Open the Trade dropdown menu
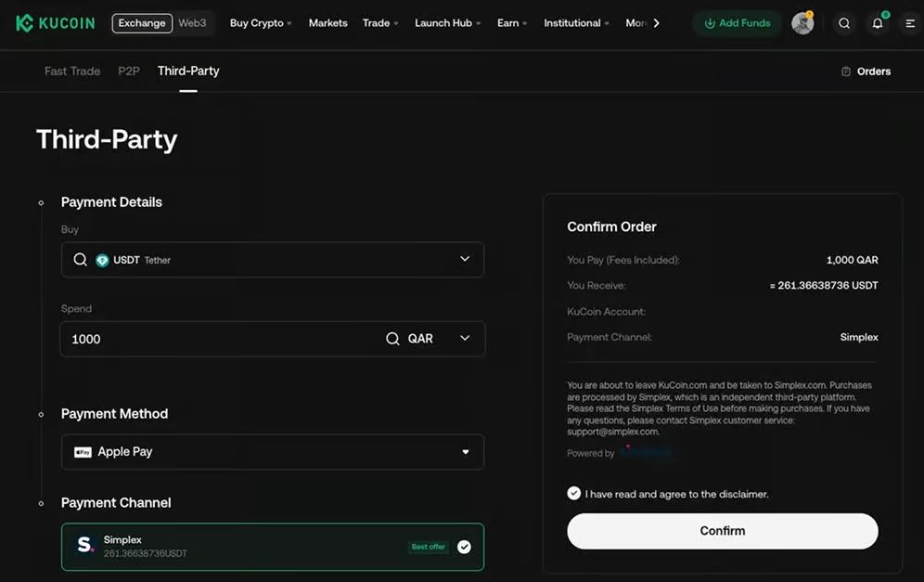The width and height of the screenshot is (924, 582). pos(380,23)
